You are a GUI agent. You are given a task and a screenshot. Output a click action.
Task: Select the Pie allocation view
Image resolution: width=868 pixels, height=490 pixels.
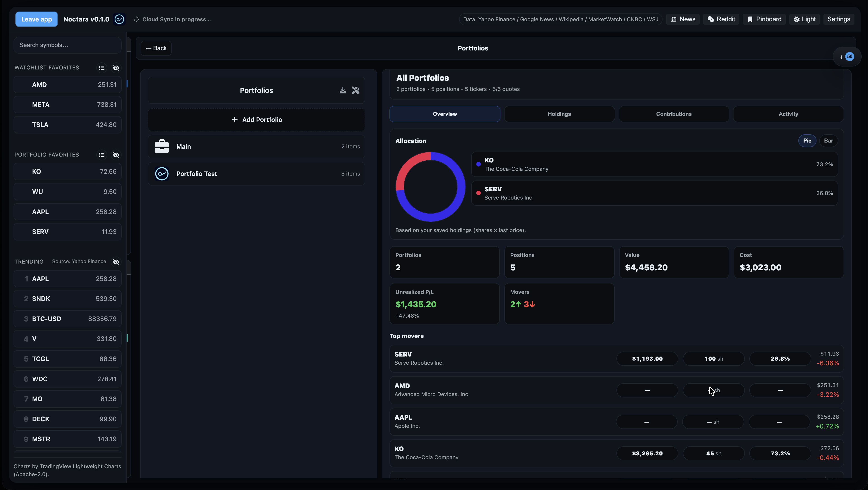(807, 141)
